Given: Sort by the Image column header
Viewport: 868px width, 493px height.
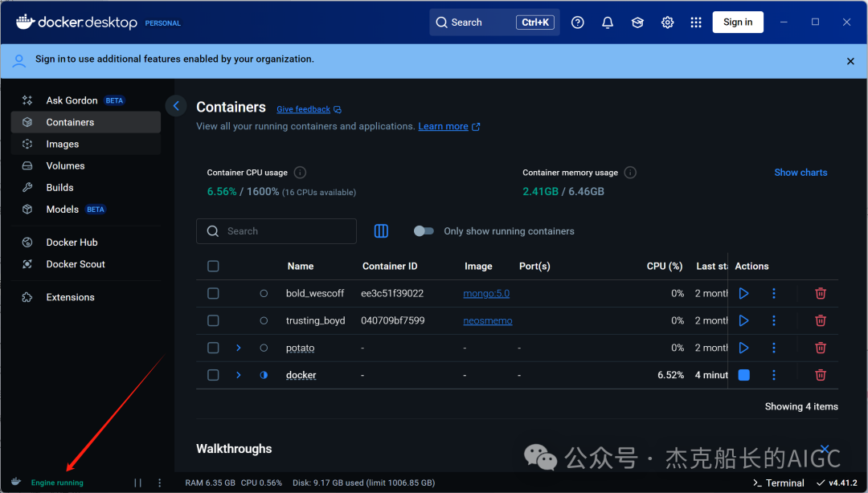Looking at the screenshot, I should pos(478,266).
